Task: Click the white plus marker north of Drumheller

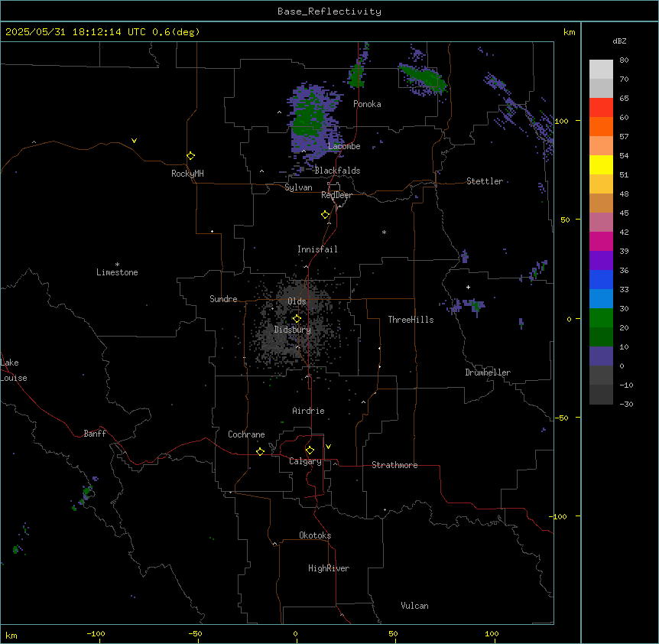Action: coord(468,287)
